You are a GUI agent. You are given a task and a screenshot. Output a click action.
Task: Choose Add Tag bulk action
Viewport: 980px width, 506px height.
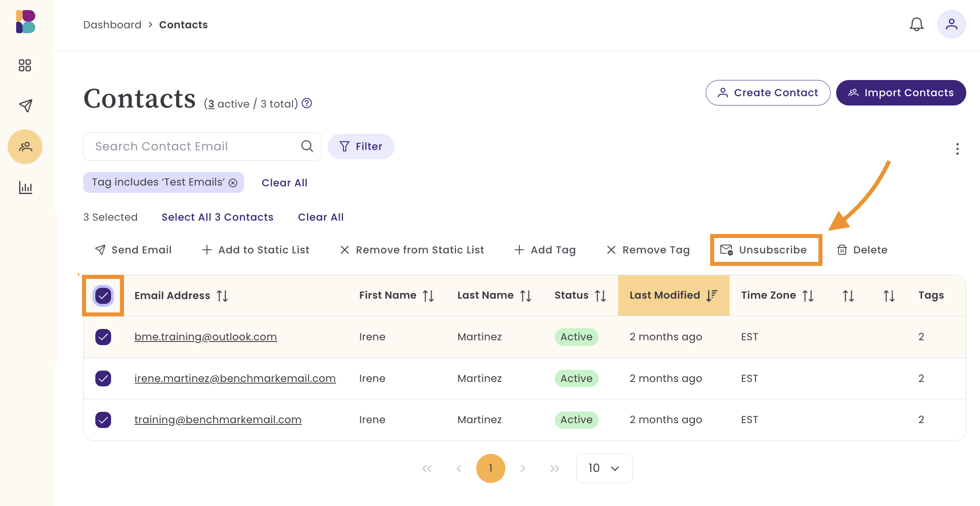(x=545, y=250)
